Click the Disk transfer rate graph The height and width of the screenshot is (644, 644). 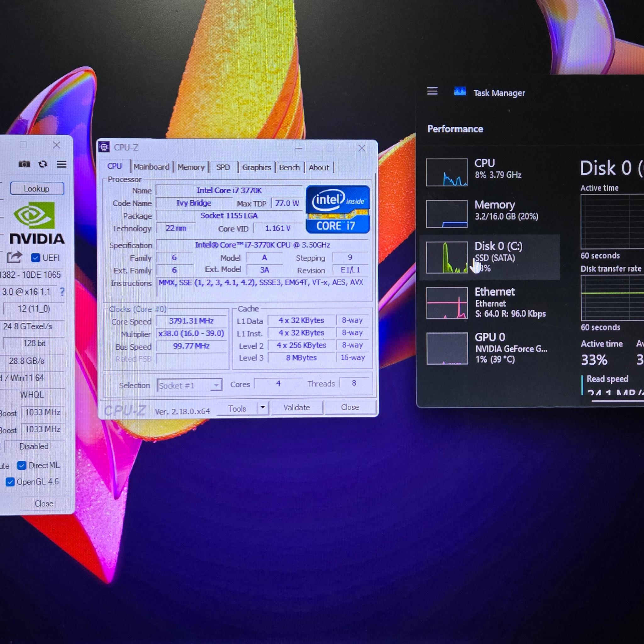(x=613, y=298)
